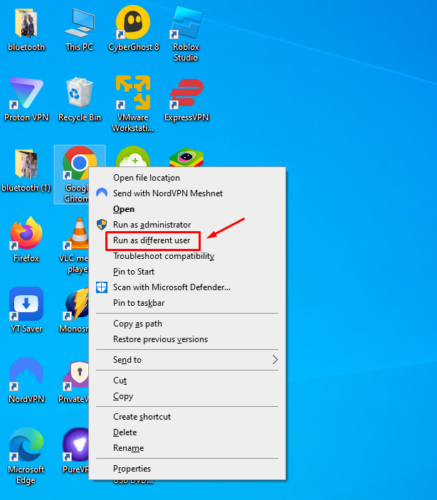Select the first bluetooth folder icon
Image resolution: width=437 pixels, height=500 pixels.
(x=26, y=23)
